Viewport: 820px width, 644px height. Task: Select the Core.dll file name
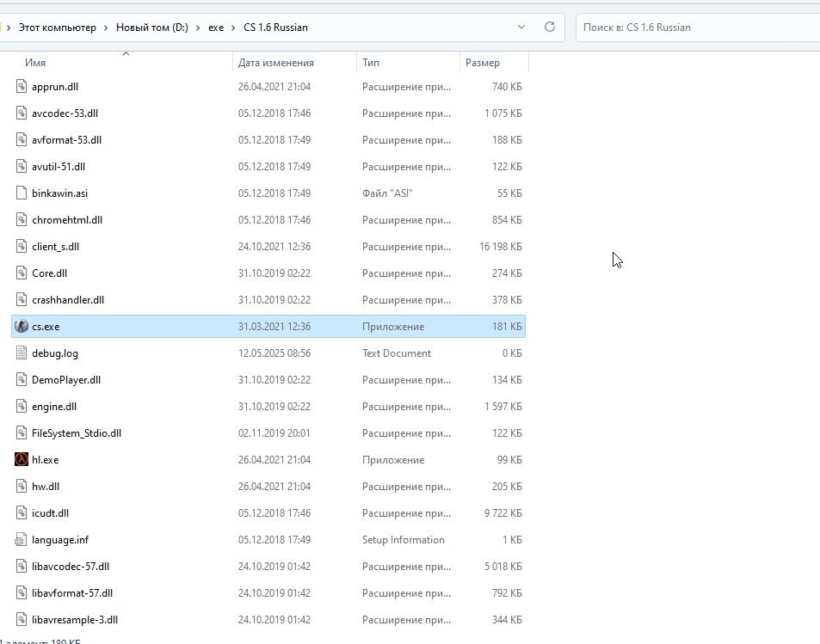(x=49, y=273)
